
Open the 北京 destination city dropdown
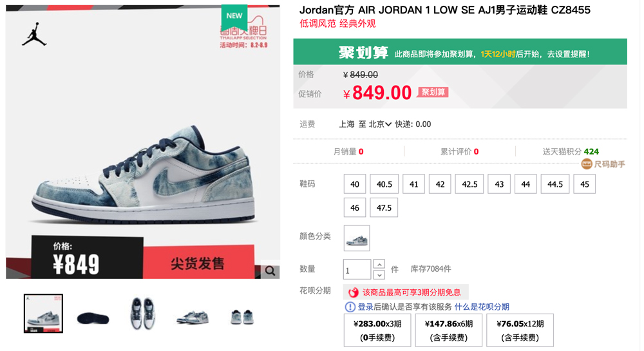[x=380, y=124]
